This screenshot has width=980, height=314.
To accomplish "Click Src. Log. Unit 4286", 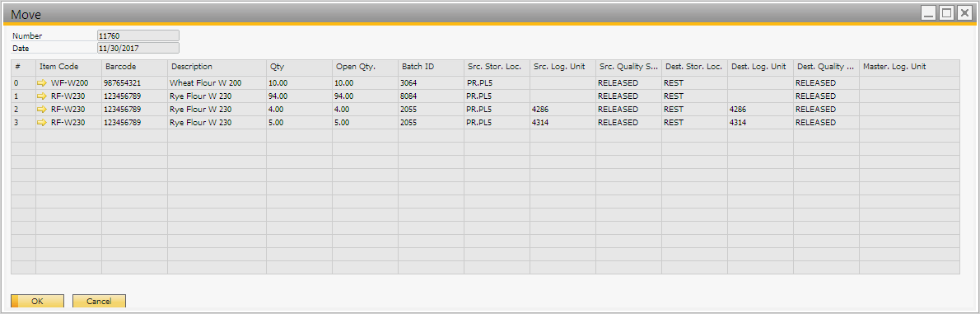I will pyautogui.click(x=562, y=110).
